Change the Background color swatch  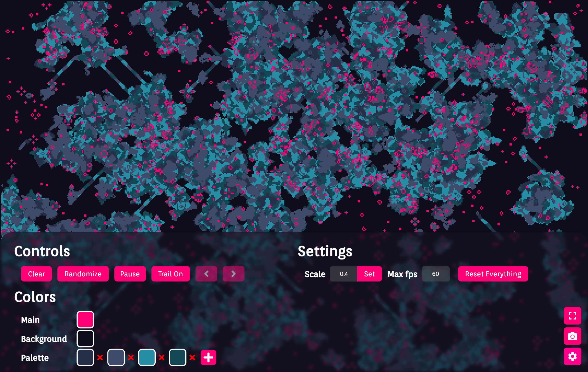85,339
